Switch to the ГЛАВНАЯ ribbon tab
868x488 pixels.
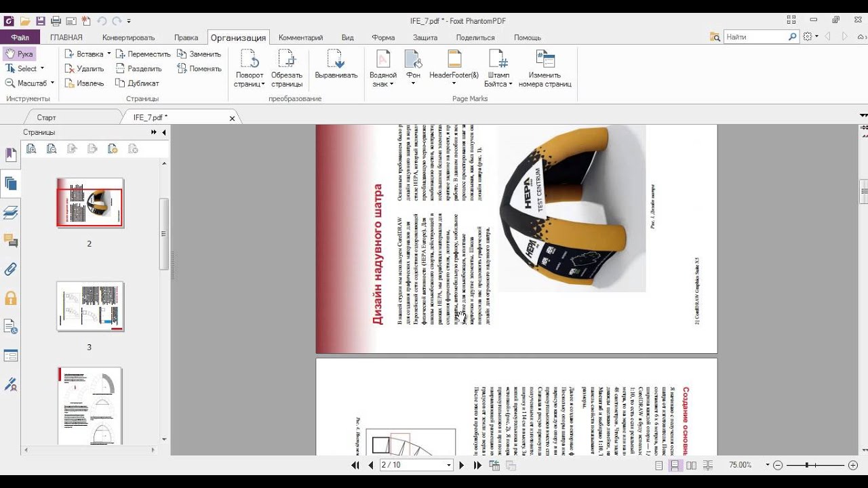pyautogui.click(x=66, y=37)
